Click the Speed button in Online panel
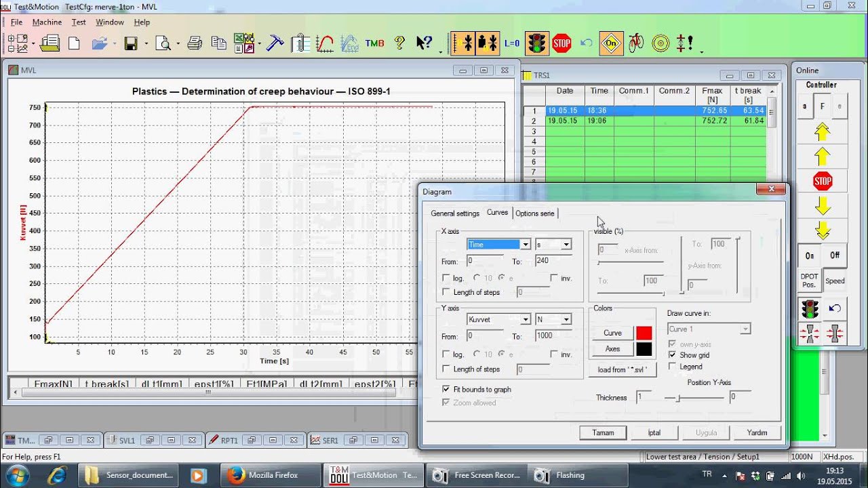868x488 pixels. (x=835, y=281)
